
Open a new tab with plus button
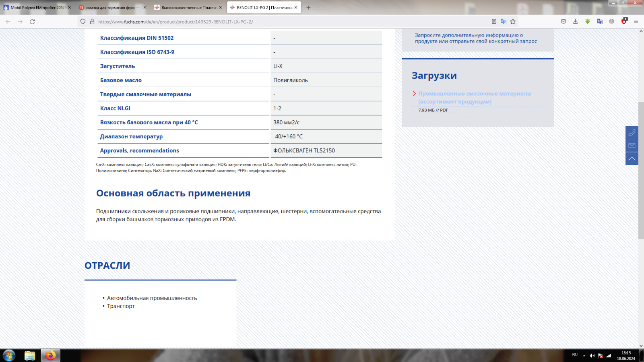point(308,8)
